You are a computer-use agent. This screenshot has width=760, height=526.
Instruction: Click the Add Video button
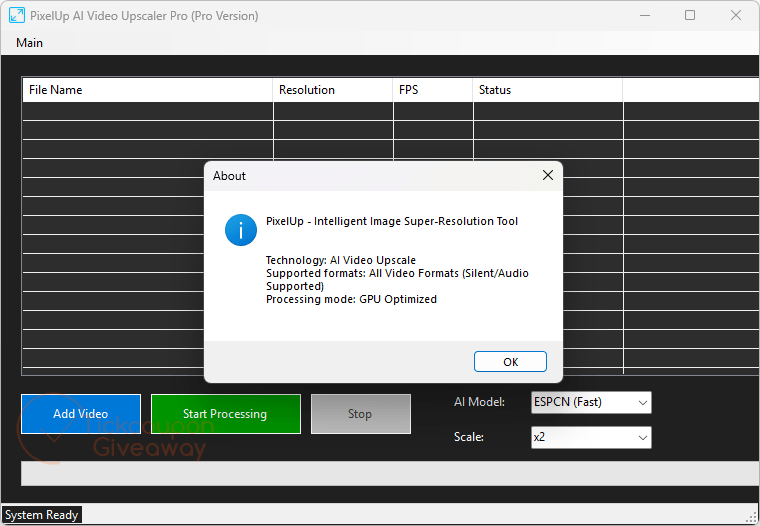[x=81, y=414]
